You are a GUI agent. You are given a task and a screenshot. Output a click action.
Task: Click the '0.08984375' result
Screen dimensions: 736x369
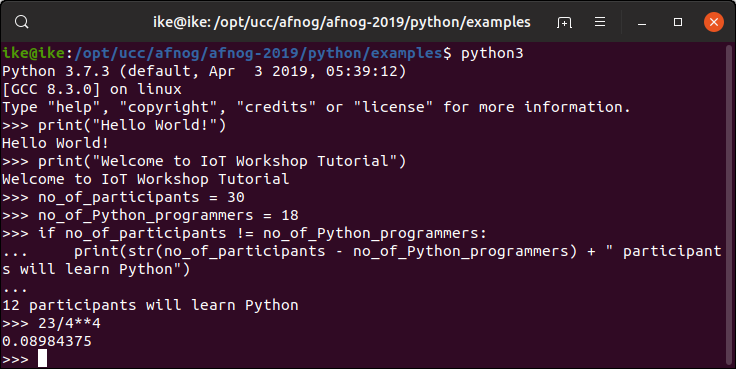[x=47, y=341]
